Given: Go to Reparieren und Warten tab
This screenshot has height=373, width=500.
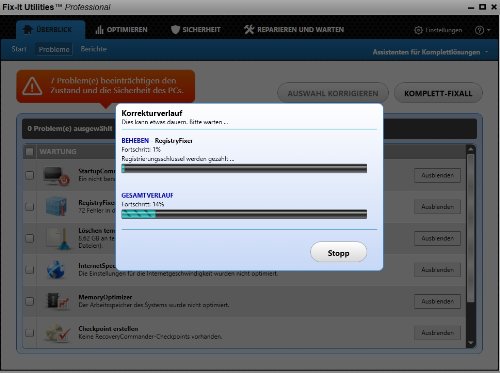Looking at the screenshot, I should (294, 30).
